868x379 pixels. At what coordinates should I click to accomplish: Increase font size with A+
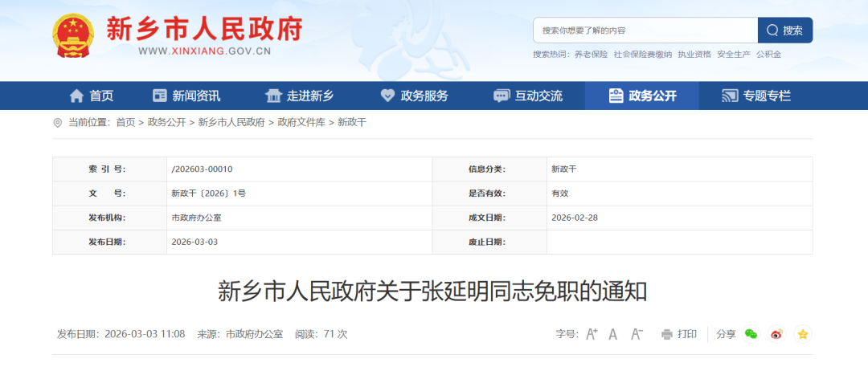(592, 334)
